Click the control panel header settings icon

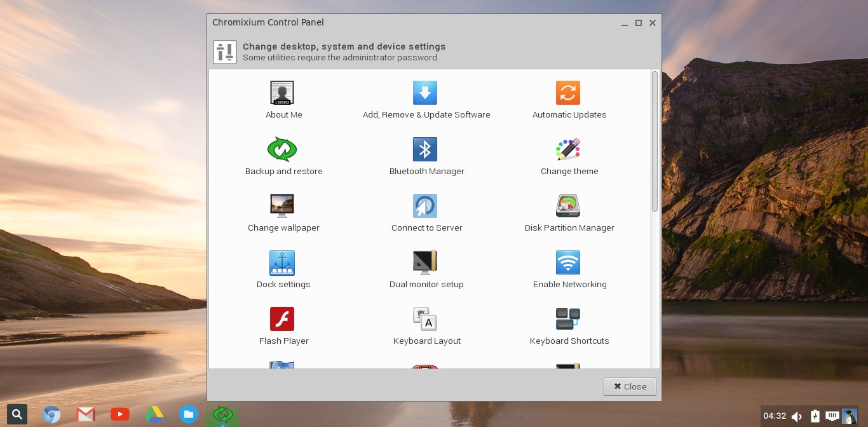click(x=225, y=52)
